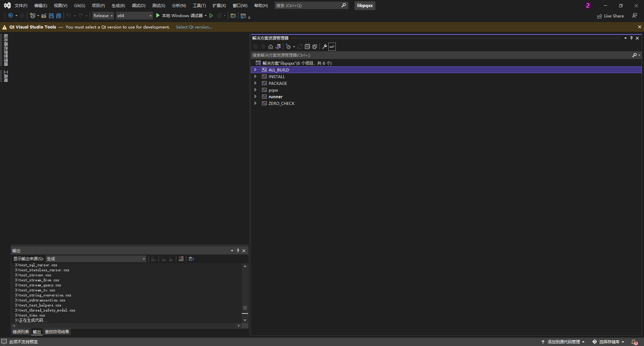Click the Undo icon on the toolbar
This screenshot has height=346, width=644.
pos(68,15)
